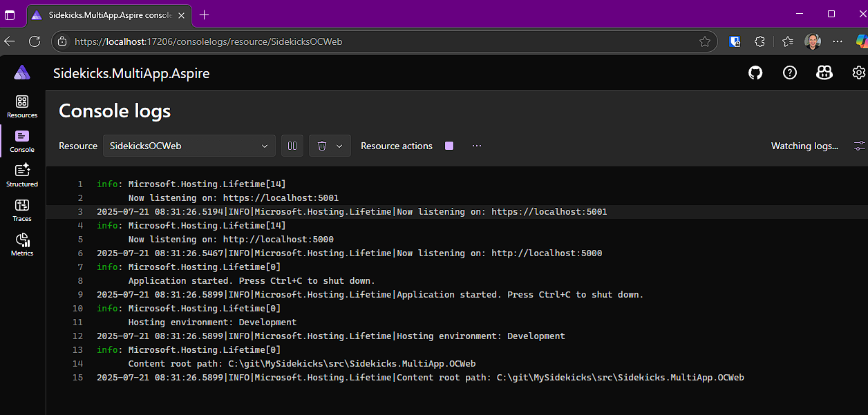Adjust the log watching options icon
This screenshot has width=868, height=415.
tap(858, 146)
